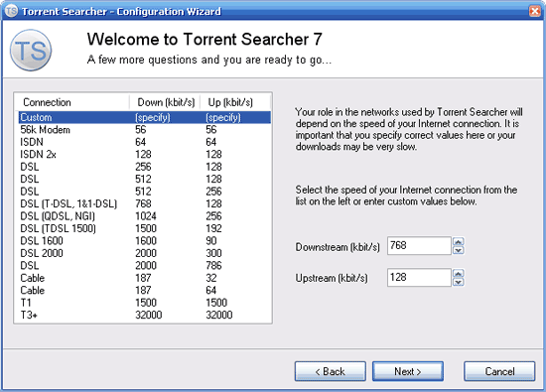Viewport: 546px width, 392px height.
Task: Select the 56k Modem connection
Action: [145, 130]
